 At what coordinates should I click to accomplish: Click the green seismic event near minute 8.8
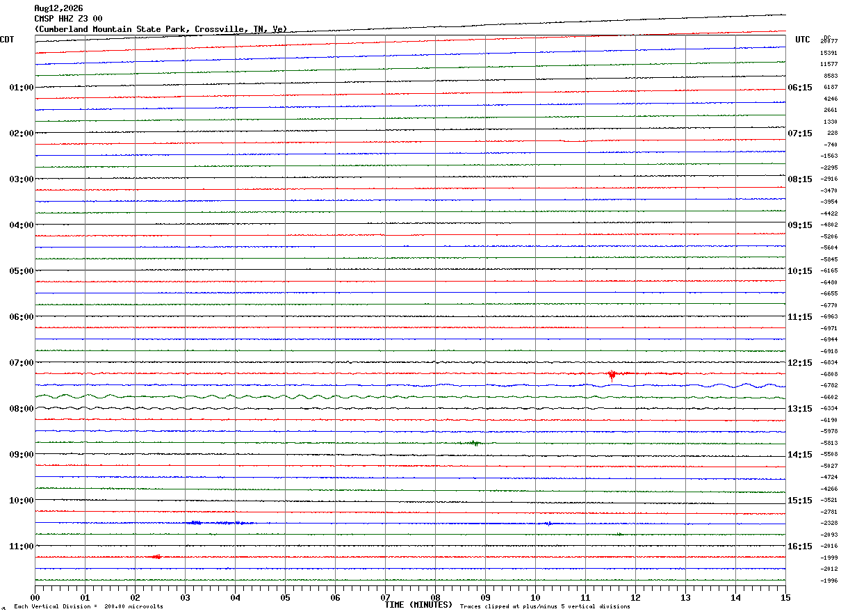(x=475, y=442)
